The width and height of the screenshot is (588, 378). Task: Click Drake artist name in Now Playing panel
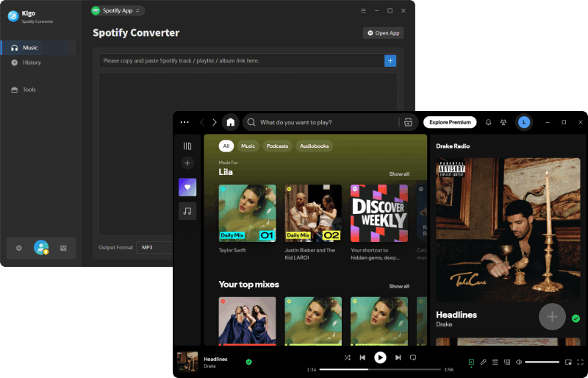coord(444,324)
